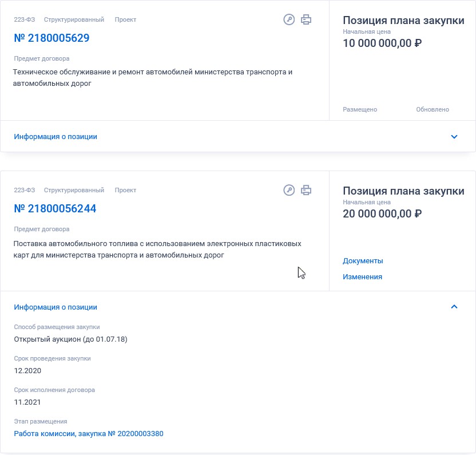Click Информация о позиции in the first card
The width and height of the screenshot is (476, 455).
55,137
